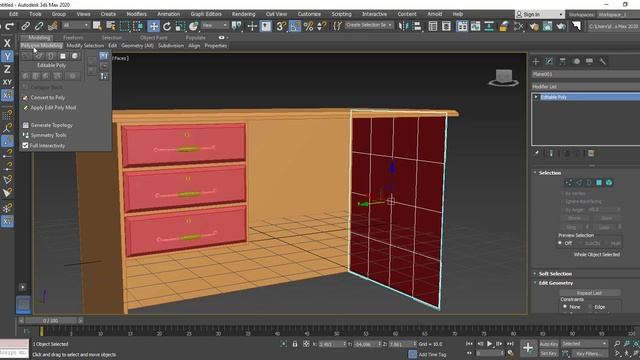Open the Hierarchy panel icon
This screenshot has height=360, width=640.
point(562,62)
